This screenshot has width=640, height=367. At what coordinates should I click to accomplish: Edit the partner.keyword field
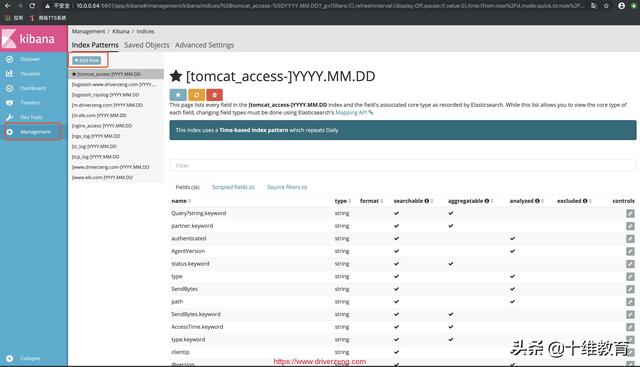point(630,226)
